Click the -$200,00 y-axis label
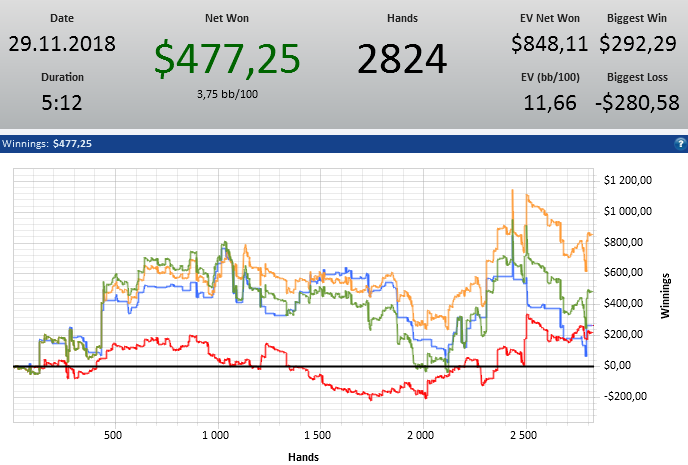The image size is (688, 465). click(625, 396)
